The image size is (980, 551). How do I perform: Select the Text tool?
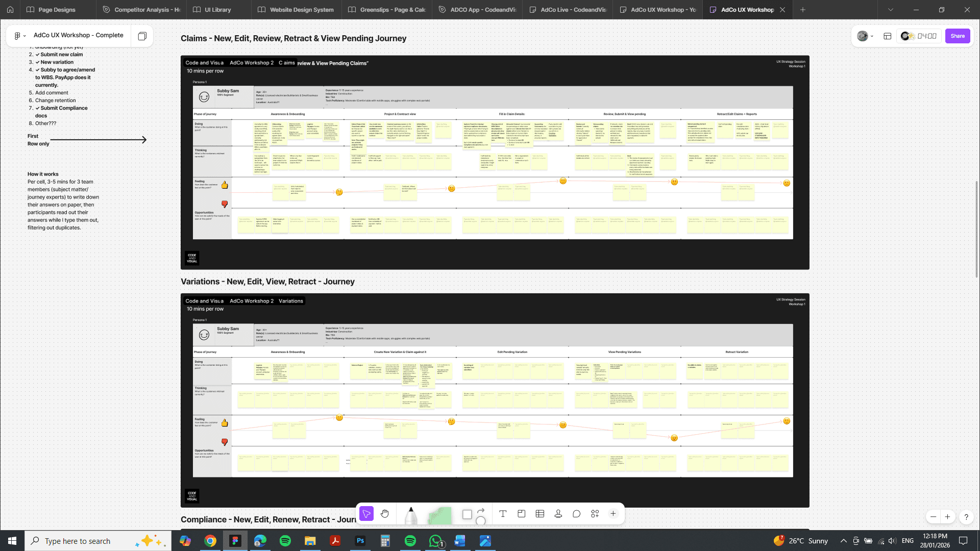[x=503, y=514]
